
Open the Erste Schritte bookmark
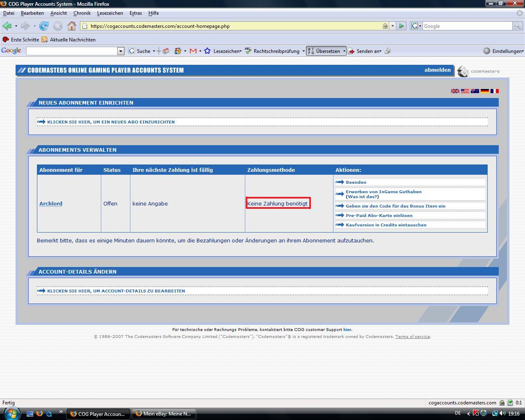pos(21,40)
